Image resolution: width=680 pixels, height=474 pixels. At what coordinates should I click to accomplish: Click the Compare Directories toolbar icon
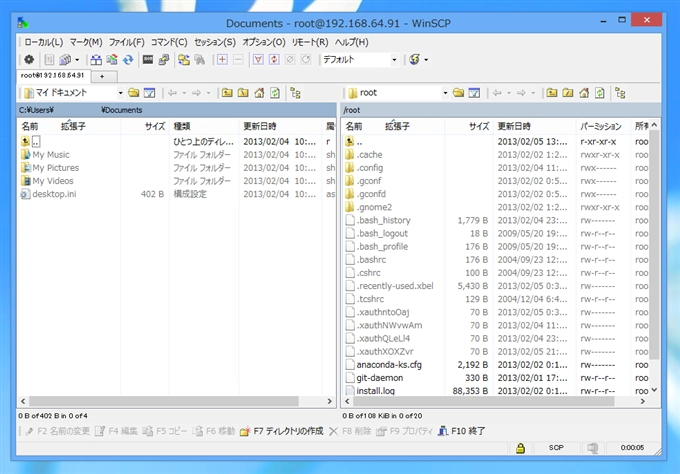click(96, 59)
